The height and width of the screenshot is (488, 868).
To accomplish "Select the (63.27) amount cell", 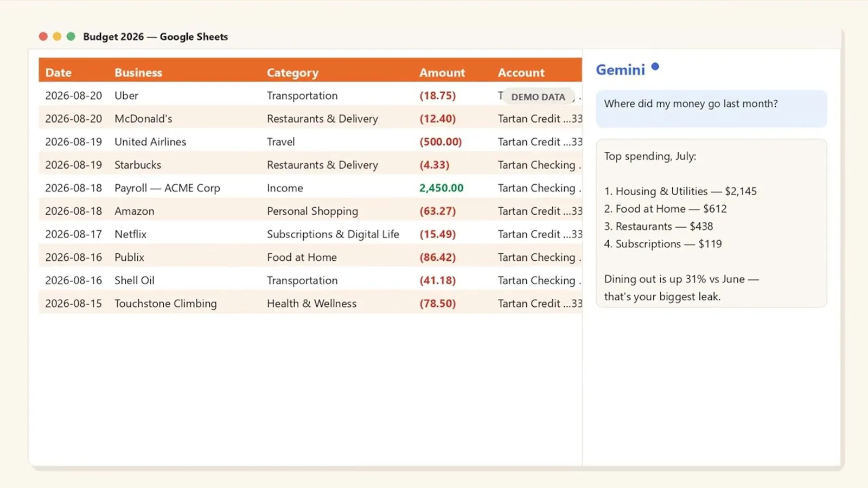I will [x=438, y=211].
